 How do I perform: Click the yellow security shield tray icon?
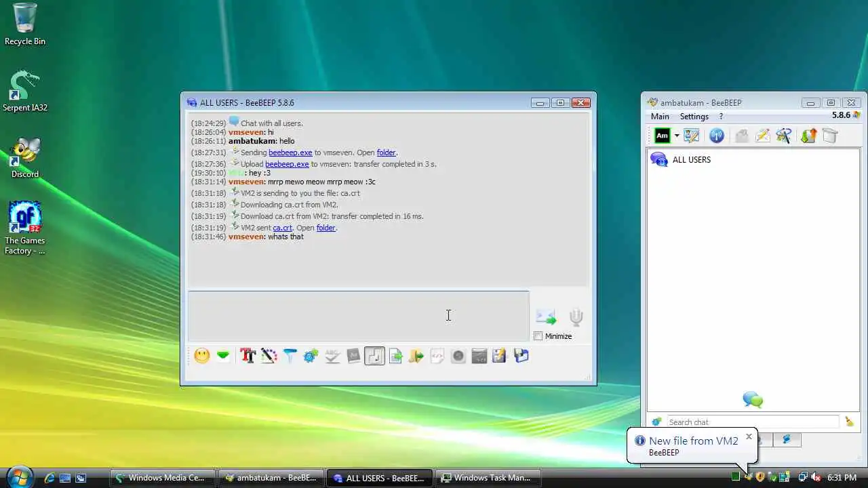[x=760, y=477]
